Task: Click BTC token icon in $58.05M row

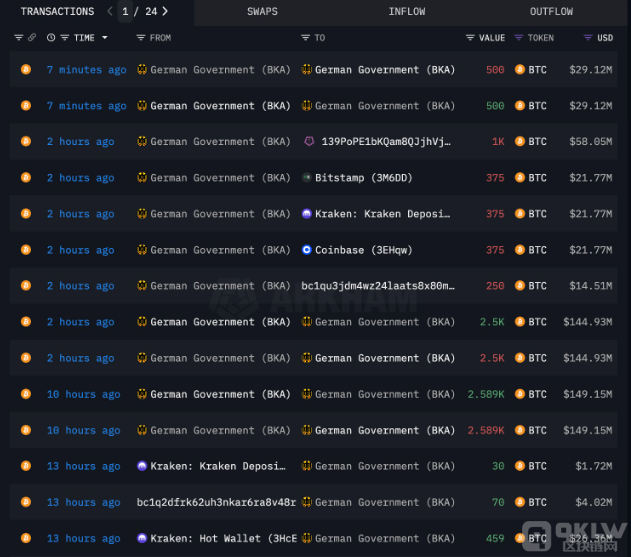Action: [520, 142]
